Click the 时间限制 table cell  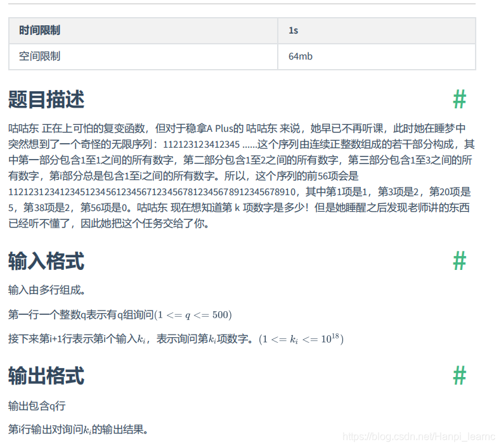(x=143, y=30)
